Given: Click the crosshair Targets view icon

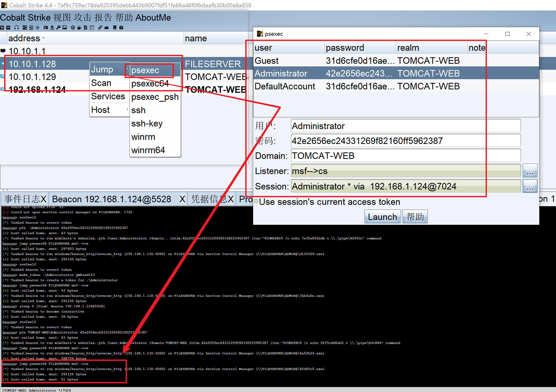Looking at the screenshot, I should click(x=37, y=27).
